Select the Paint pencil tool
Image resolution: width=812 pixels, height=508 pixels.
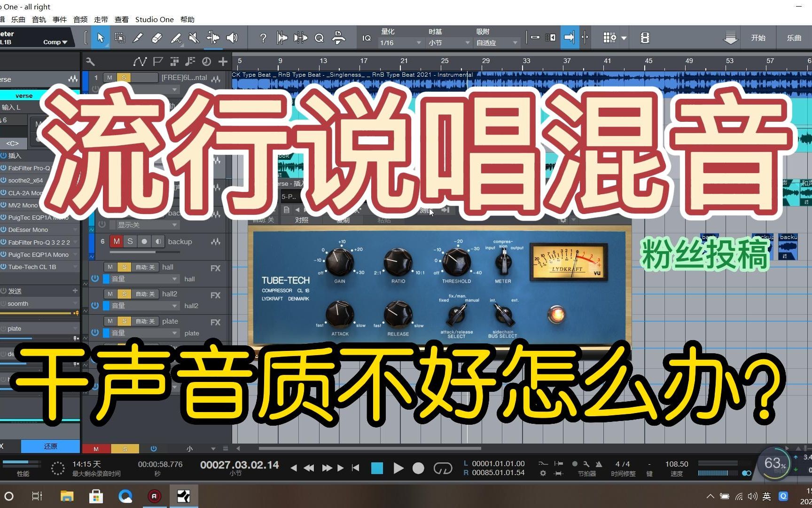[x=176, y=38]
